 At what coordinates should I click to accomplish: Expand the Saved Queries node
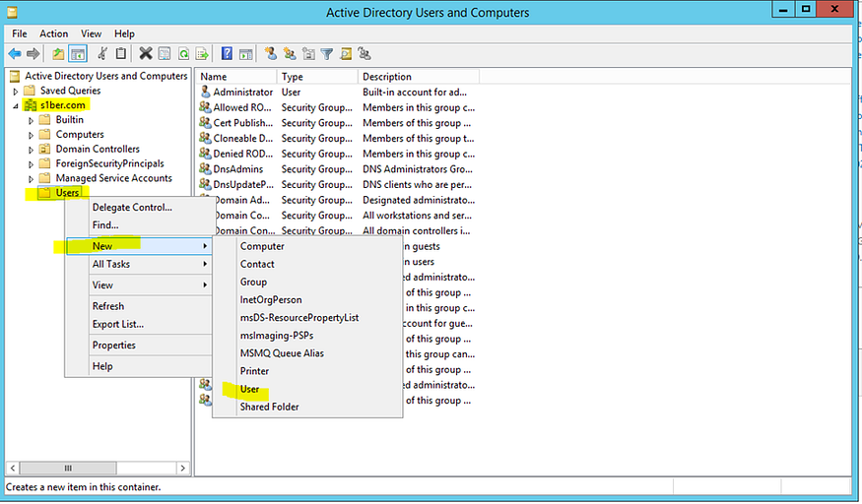point(16,92)
